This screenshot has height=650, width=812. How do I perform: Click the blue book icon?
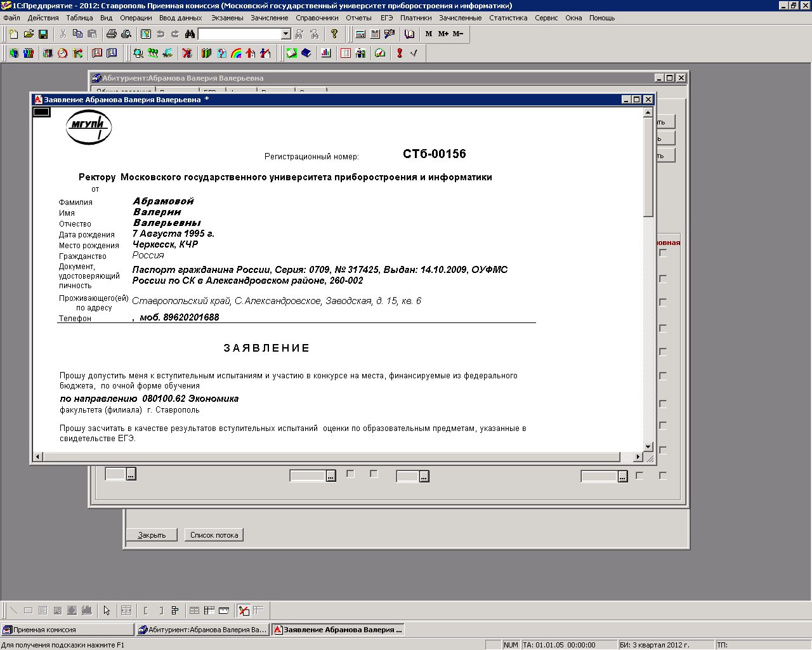click(306, 53)
